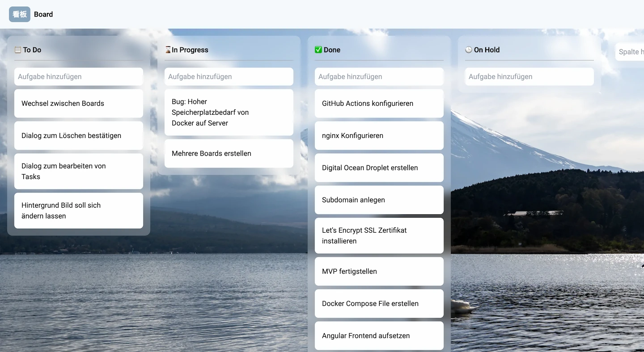Screen dimensions: 644x352
Task: Click the hourglass icon beside In Progress
Action: 167,50
